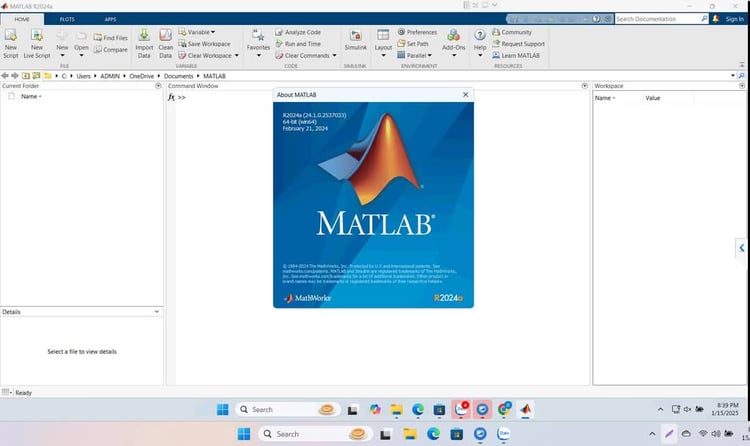The image size is (750, 446).
Task: Click Request Support
Action: click(518, 44)
